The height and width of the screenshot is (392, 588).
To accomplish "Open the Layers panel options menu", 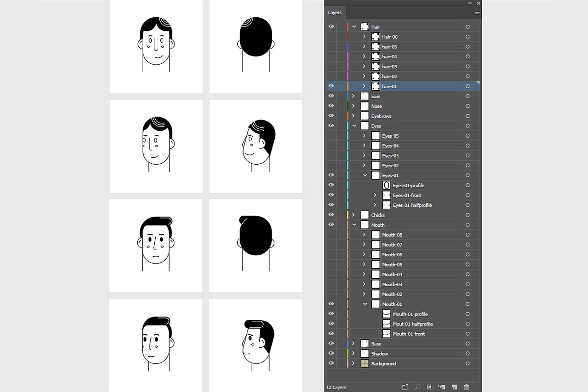I will click(x=477, y=12).
